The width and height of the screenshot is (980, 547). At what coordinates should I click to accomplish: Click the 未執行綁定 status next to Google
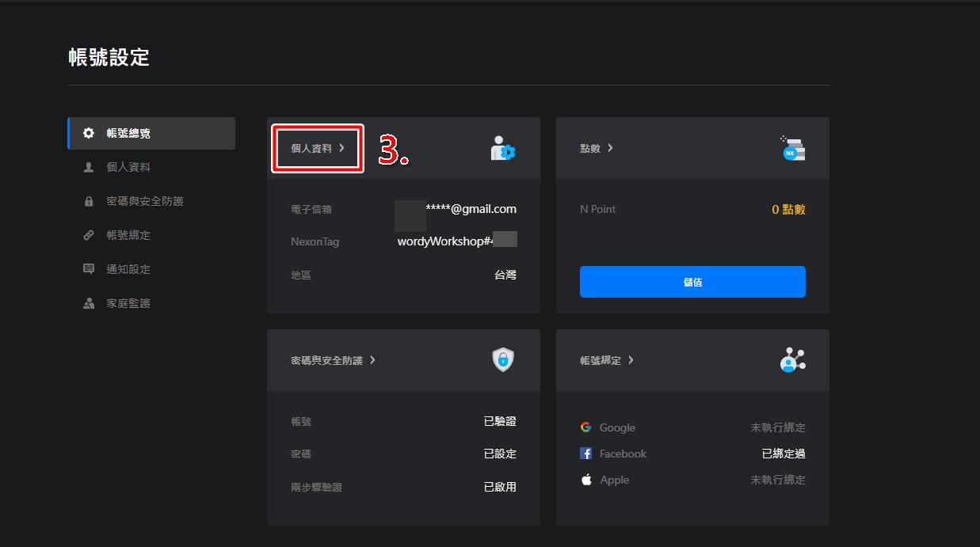(777, 427)
